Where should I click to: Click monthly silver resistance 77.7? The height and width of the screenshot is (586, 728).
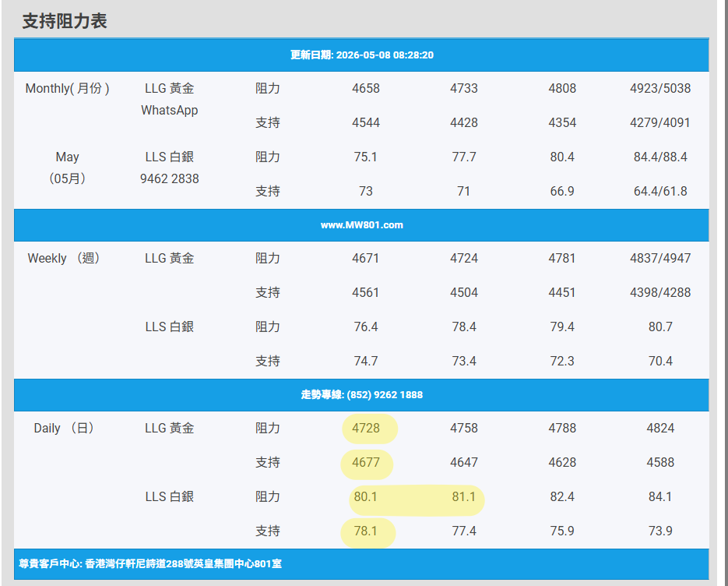pyautogui.click(x=464, y=157)
